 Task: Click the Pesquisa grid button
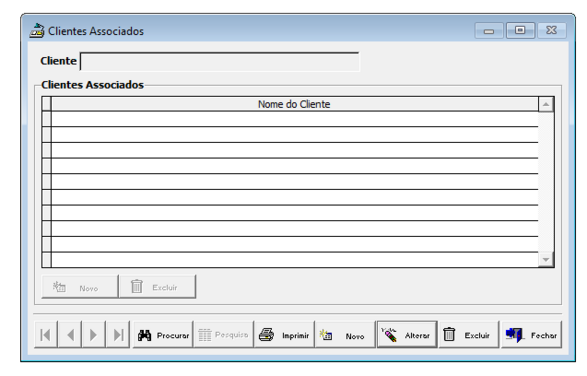click(x=223, y=334)
